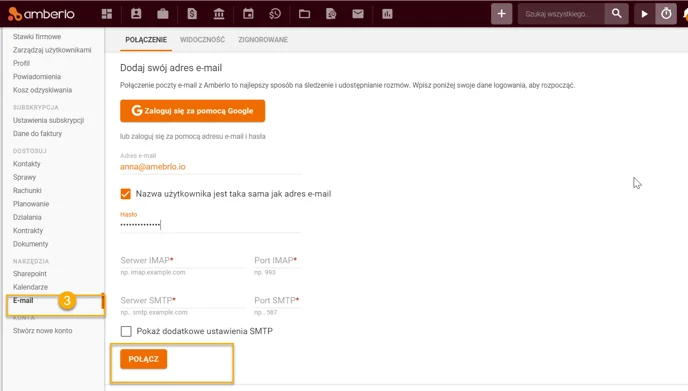
Task: Uncheck username same as e-mail checkbox
Action: (x=125, y=194)
